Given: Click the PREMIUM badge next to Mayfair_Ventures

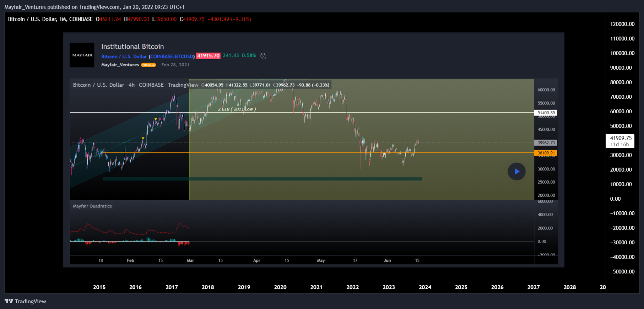Looking at the screenshot, I should [x=148, y=65].
